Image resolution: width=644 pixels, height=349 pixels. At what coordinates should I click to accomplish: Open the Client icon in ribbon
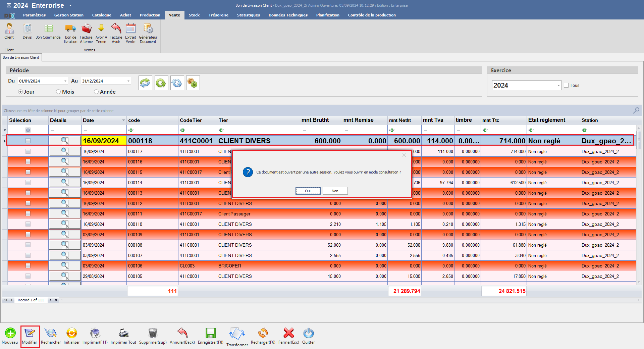[x=9, y=29]
